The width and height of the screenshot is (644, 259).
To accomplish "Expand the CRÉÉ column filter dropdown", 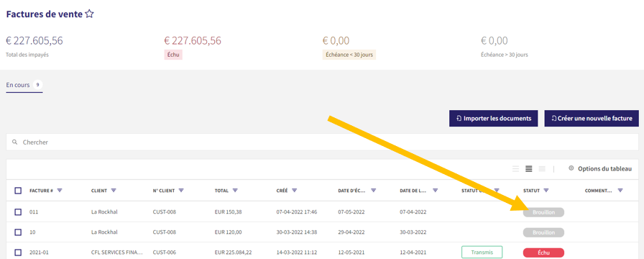I will (295, 191).
